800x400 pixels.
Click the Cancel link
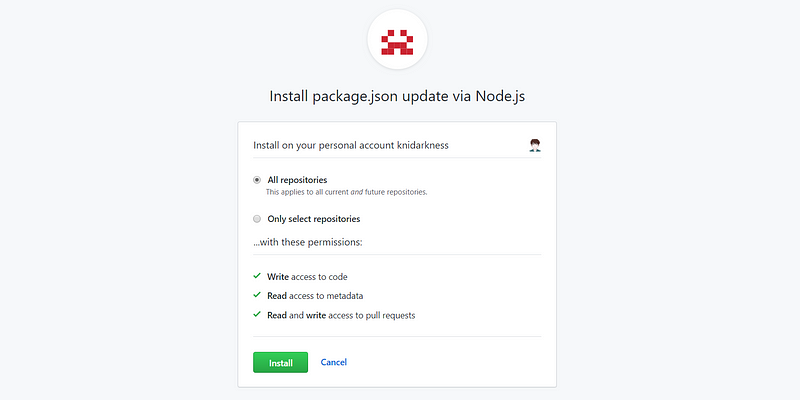click(334, 362)
